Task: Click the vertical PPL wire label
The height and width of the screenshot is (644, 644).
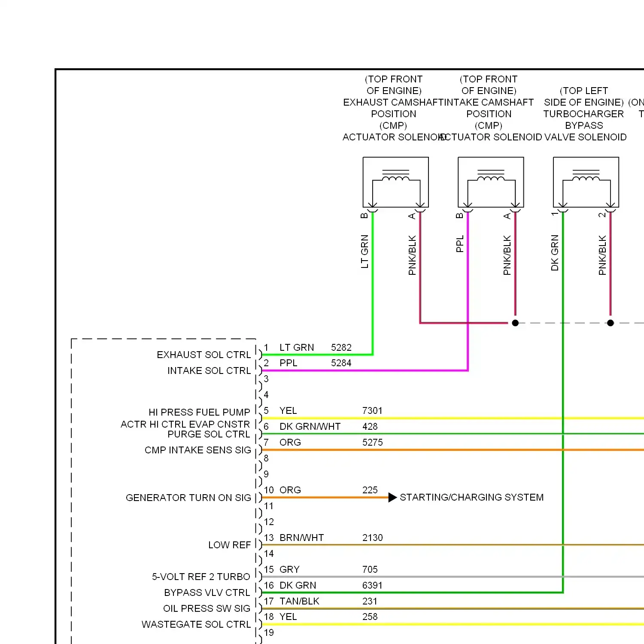Action: (x=460, y=243)
